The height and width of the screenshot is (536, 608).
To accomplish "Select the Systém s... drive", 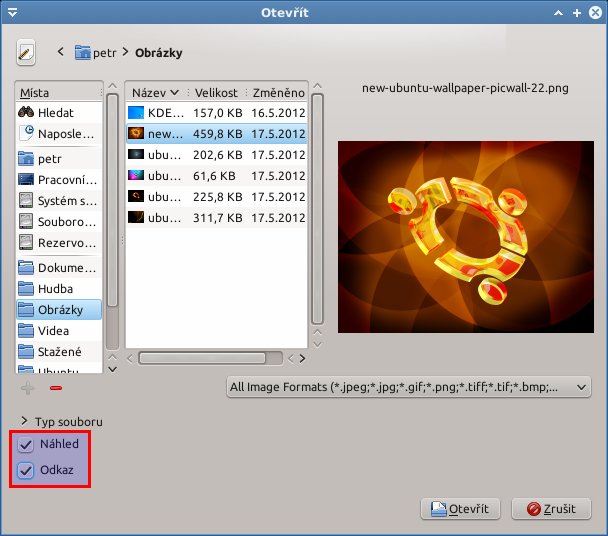I will (x=59, y=201).
